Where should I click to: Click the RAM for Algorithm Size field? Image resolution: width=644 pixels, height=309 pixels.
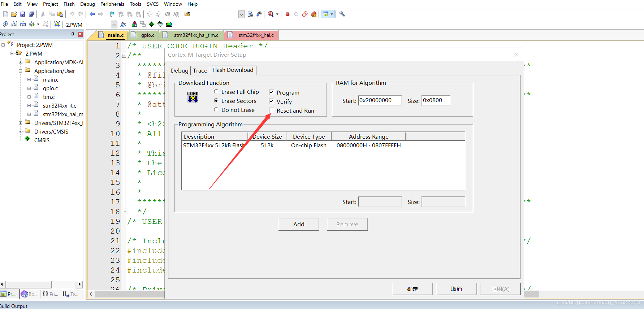tap(436, 100)
